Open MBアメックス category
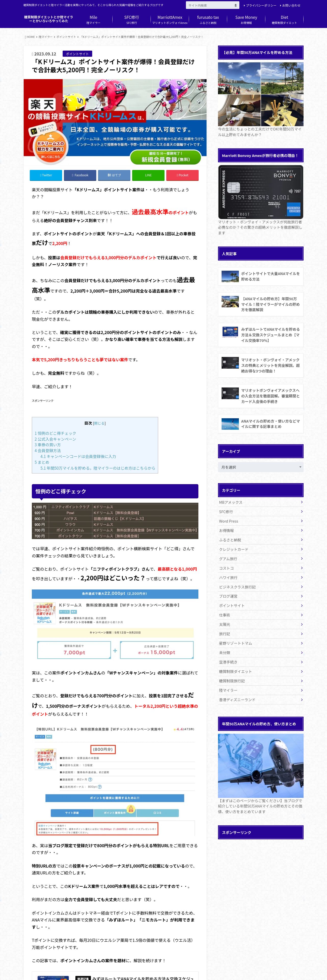The image size is (327, 980). [260, 502]
